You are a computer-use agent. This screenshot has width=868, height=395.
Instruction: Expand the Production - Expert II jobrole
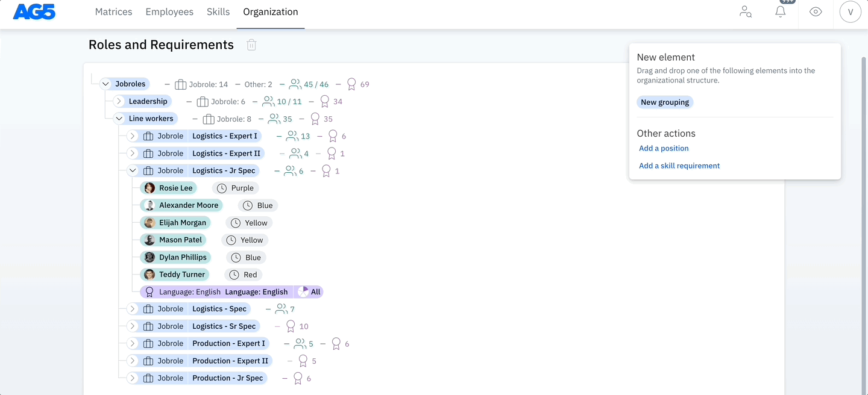(x=133, y=361)
